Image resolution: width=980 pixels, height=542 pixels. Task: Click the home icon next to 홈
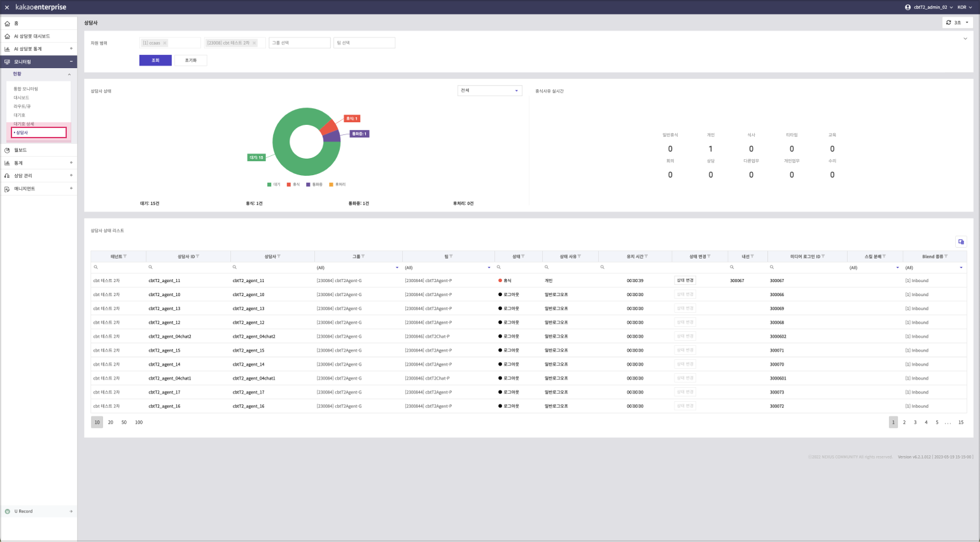click(x=7, y=24)
